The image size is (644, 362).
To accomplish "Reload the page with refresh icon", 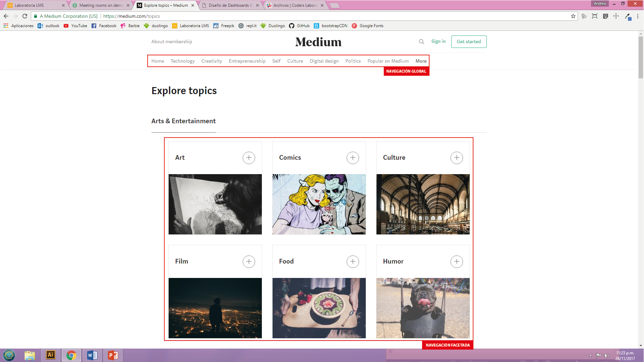I will (x=25, y=16).
